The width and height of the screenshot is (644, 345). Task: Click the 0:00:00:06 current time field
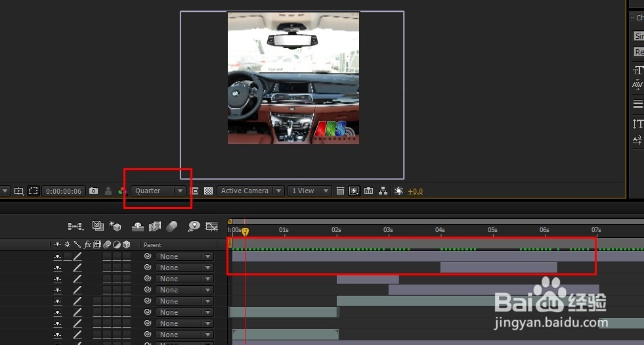click(x=64, y=191)
